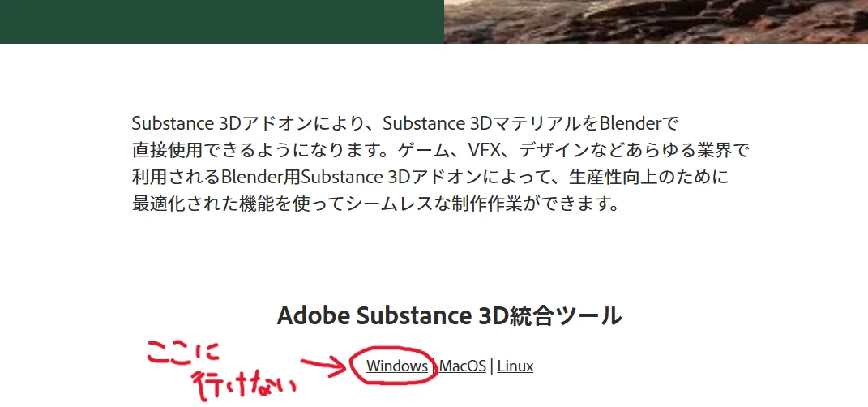Open the MacOS link
Image resolution: width=868 pixels, height=407 pixels.
point(463,366)
